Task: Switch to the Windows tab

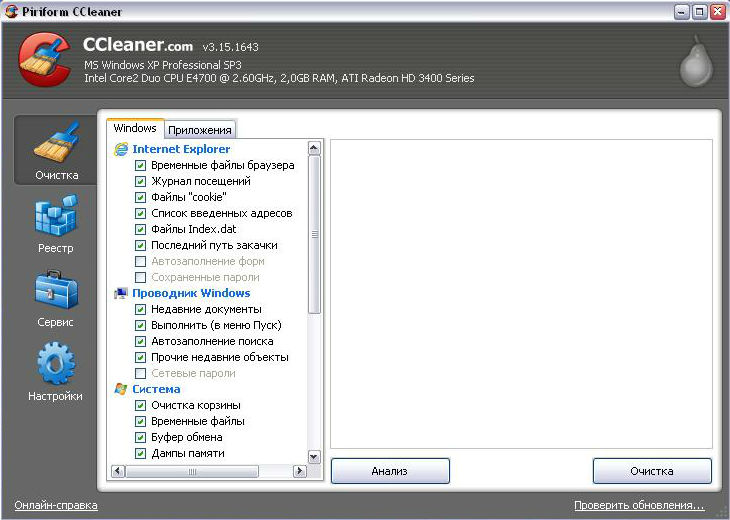Action: 135,128
